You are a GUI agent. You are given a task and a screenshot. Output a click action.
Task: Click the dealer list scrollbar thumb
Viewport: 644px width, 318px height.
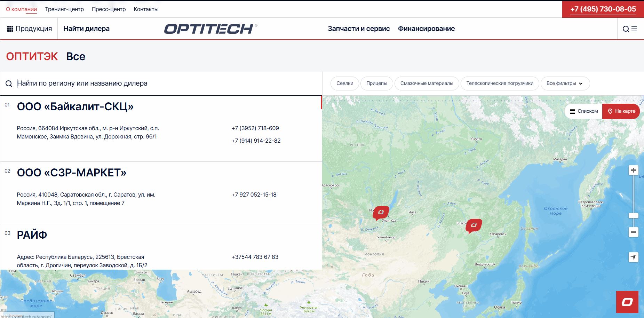[x=321, y=103]
